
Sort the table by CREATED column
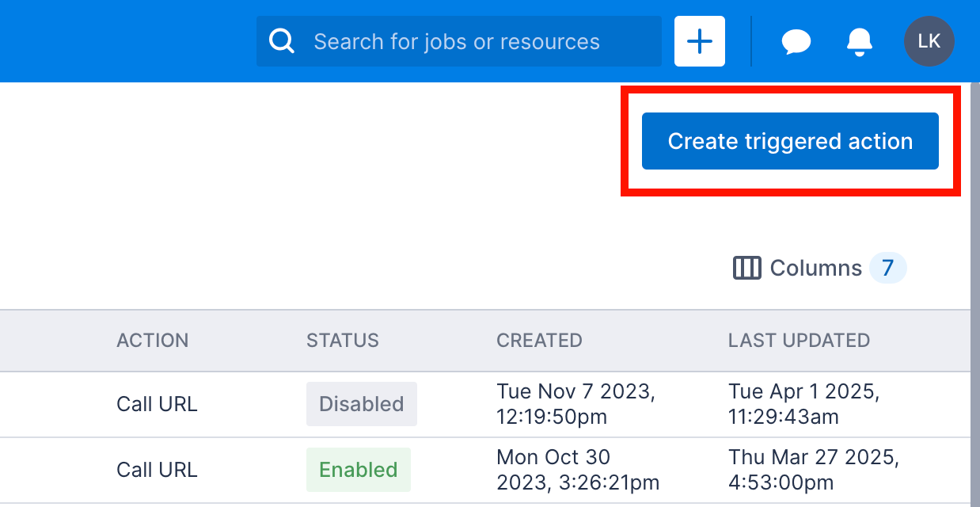[539, 340]
